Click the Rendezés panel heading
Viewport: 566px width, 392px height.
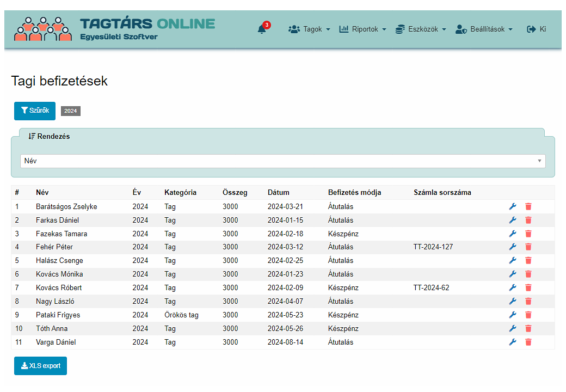(x=49, y=137)
